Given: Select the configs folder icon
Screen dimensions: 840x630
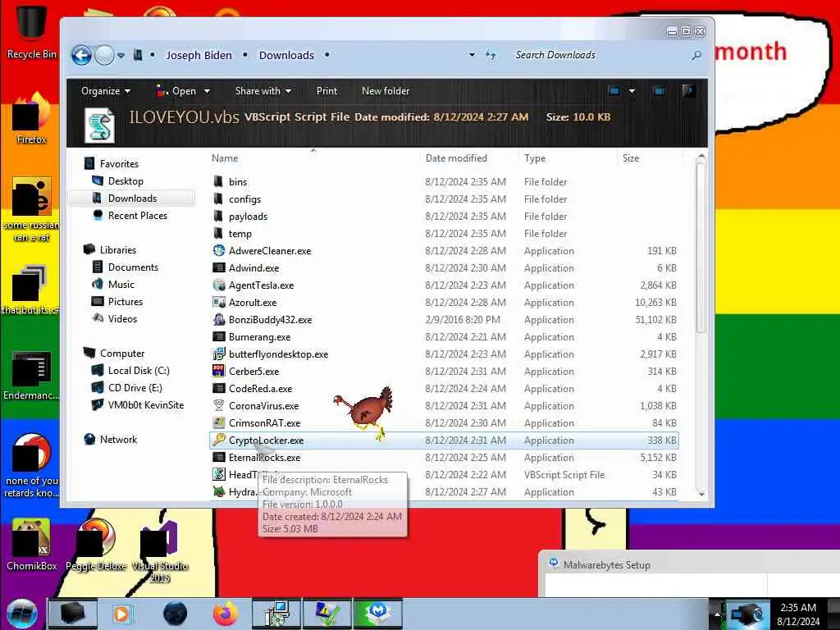Looking at the screenshot, I should 218,199.
